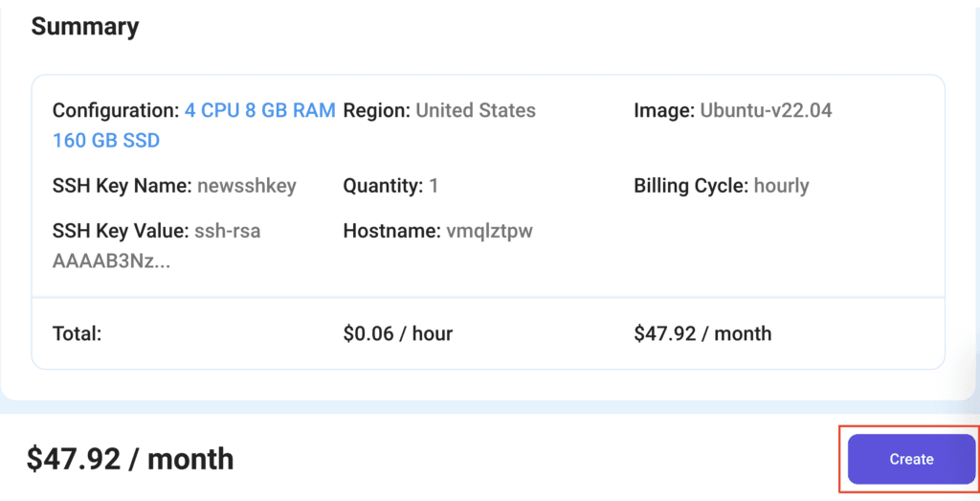The width and height of the screenshot is (980, 501).
Task: Click the Billing Cycle label
Action: [691, 186]
